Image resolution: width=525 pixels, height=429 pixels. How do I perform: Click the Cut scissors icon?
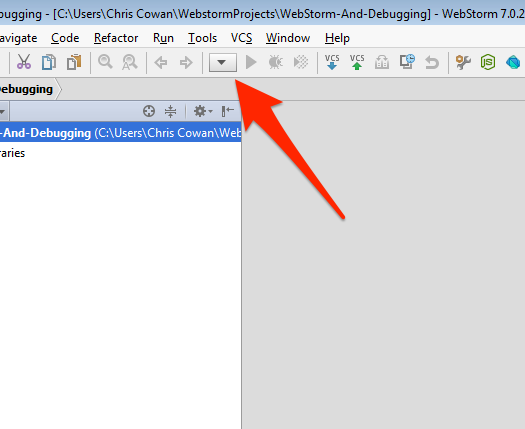click(24, 62)
